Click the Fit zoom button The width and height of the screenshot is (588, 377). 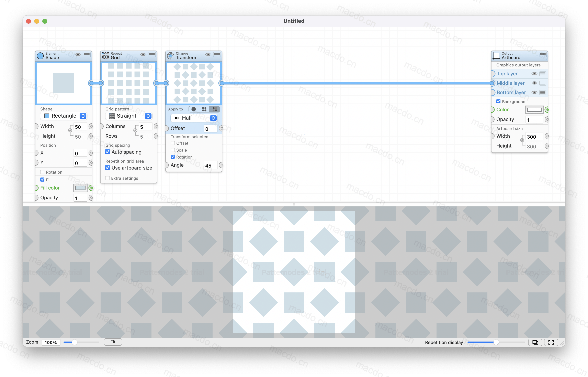pyautogui.click(x=113, y=342)
